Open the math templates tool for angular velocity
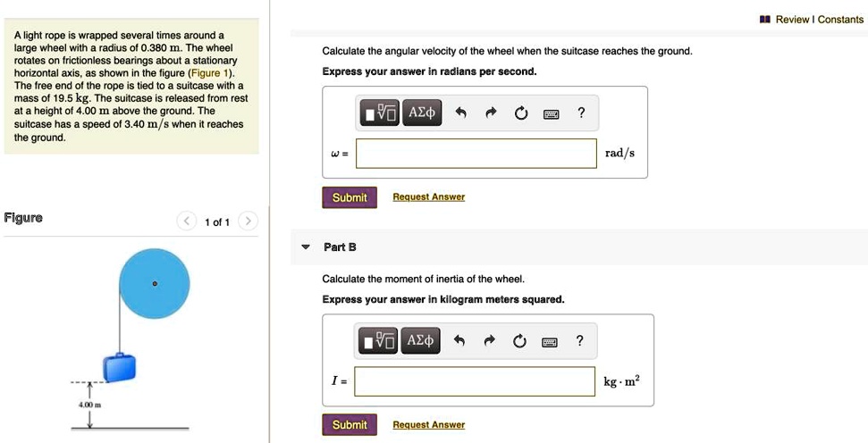Image resolution: width=868 pixels, height=443 pixels. click(379, 113)
